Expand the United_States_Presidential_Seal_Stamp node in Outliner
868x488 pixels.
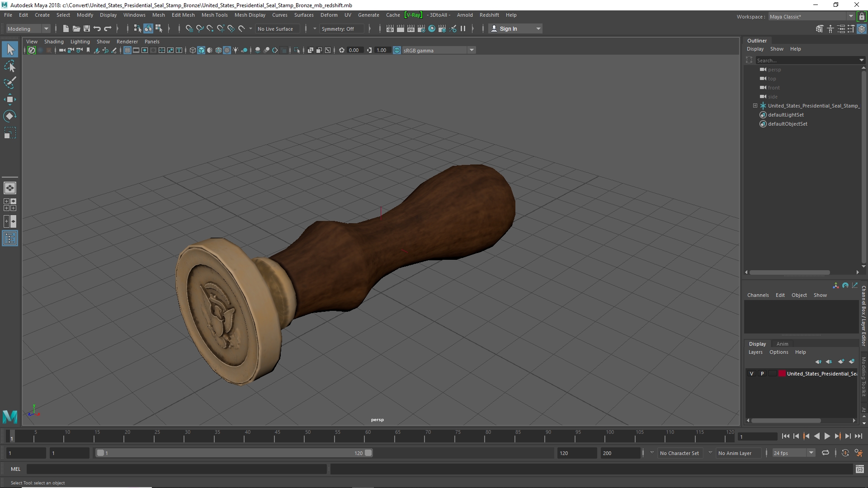755,106
